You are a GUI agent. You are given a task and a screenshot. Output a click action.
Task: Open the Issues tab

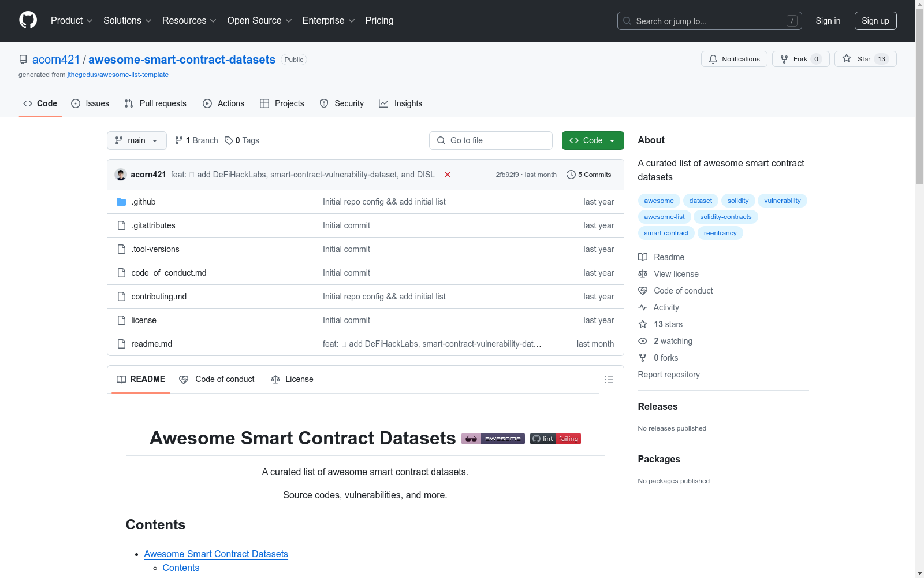click(90, 103)
